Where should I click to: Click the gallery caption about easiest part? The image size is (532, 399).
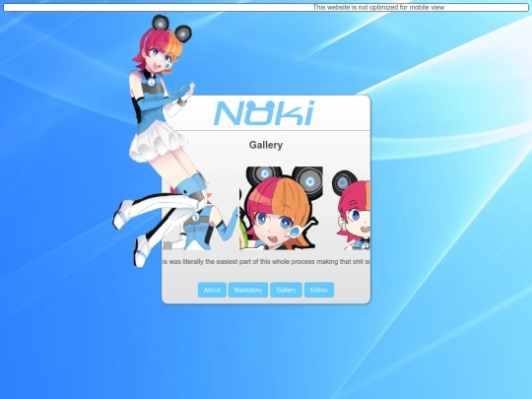tap(266, 262)
